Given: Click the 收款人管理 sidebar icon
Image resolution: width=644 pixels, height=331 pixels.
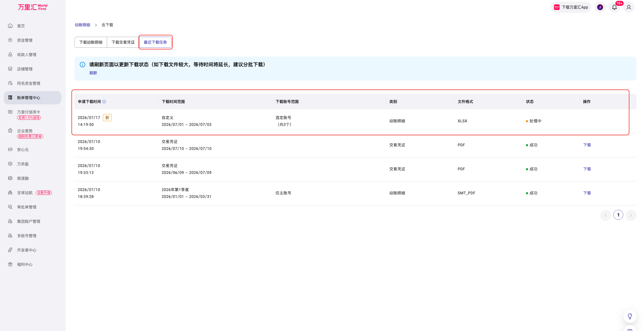Looking at the screenshot, I should click(10, 54).
